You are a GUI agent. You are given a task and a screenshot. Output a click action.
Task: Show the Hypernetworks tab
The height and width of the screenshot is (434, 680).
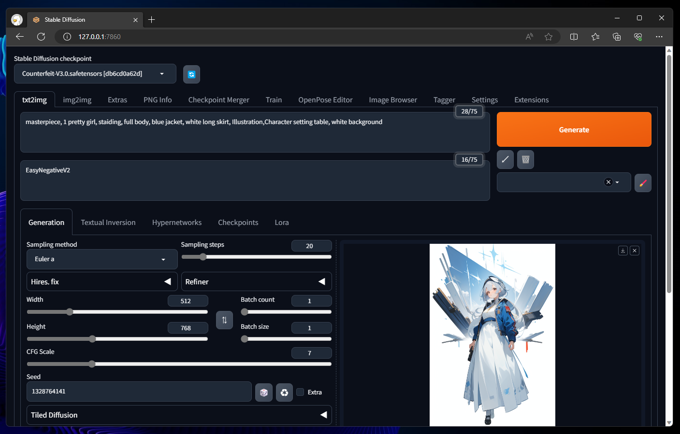click(x=177, y=222)
